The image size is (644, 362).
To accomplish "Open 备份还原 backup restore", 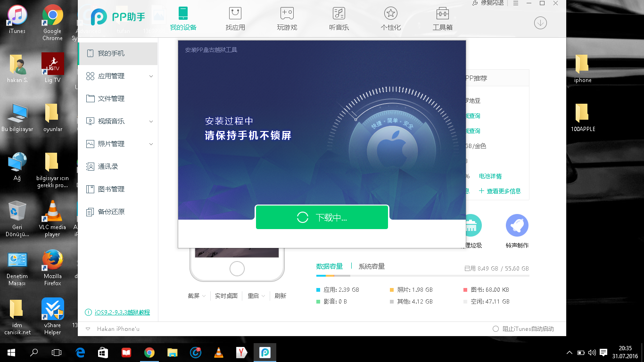I will point(118,212).
